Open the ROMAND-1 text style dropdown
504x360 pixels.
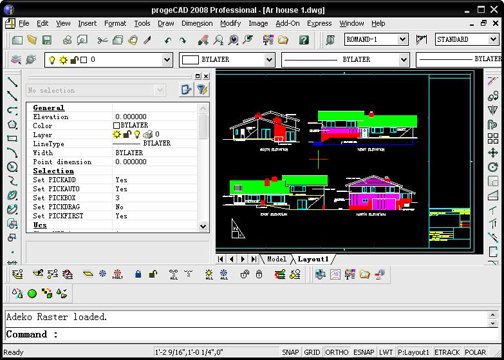tap(402, 40)
